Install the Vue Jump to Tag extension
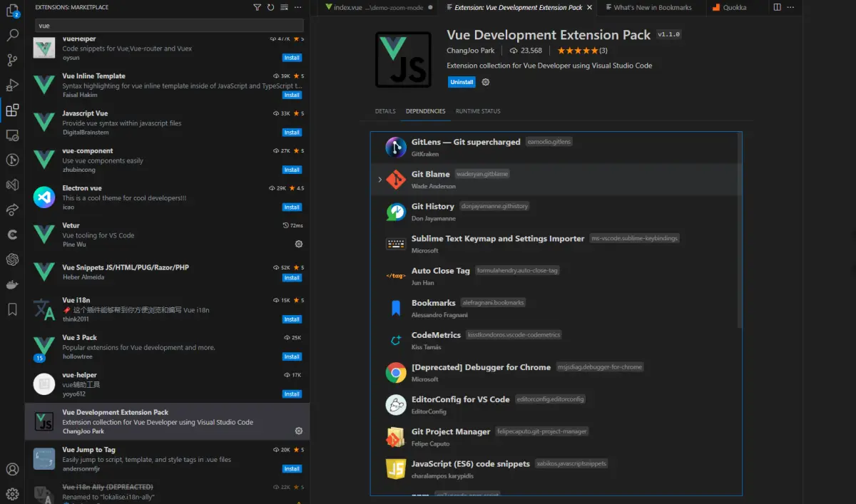This screenshot has width=856, height=504. (292, 468)
